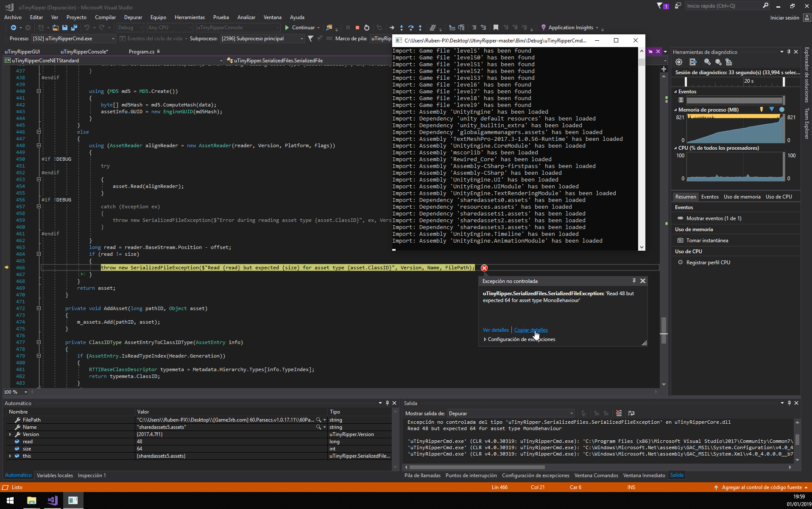
Task: Select the Step Into debugging icon
Action: (401, 27)
